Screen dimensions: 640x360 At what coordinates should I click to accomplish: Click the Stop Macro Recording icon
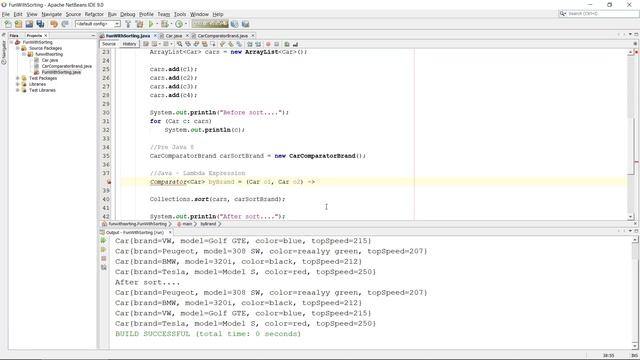(x=276, y=44)
